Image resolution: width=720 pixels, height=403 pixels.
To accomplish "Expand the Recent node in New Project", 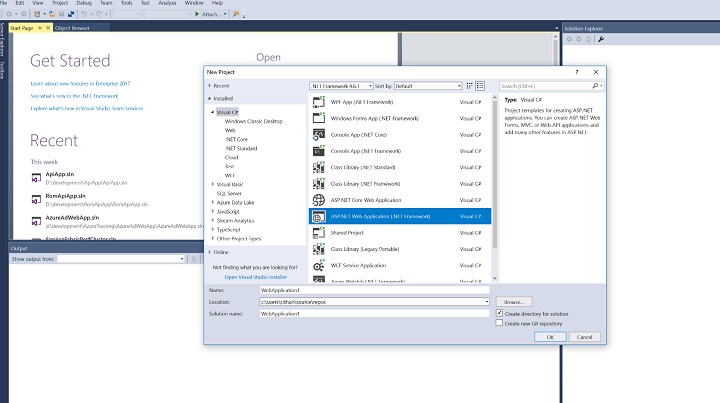I will pyautogui.click(x=209, y=86).
